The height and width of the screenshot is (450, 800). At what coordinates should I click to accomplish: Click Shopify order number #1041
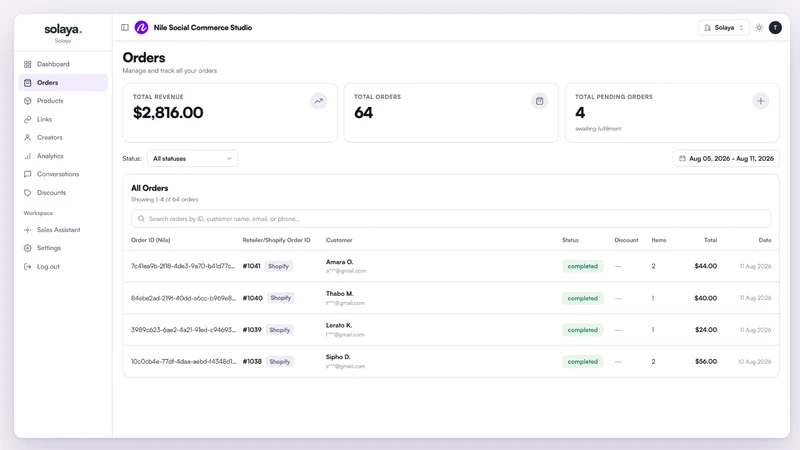252,266
